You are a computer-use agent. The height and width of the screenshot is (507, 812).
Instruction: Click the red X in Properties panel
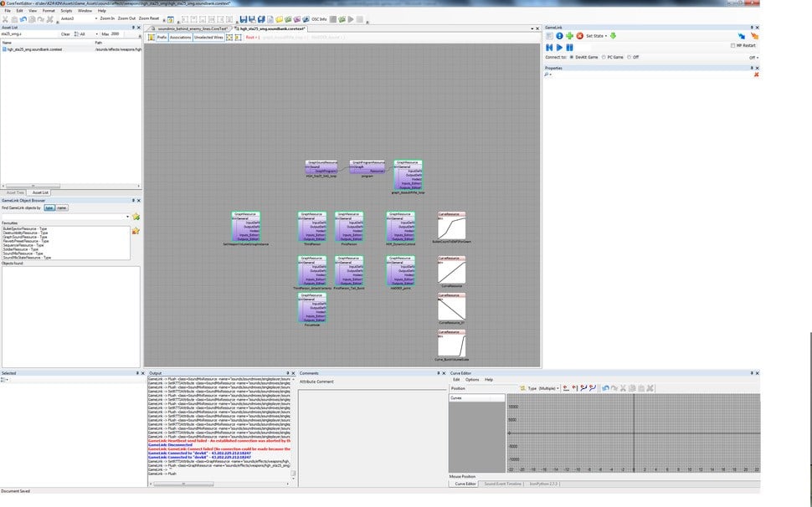756,74
